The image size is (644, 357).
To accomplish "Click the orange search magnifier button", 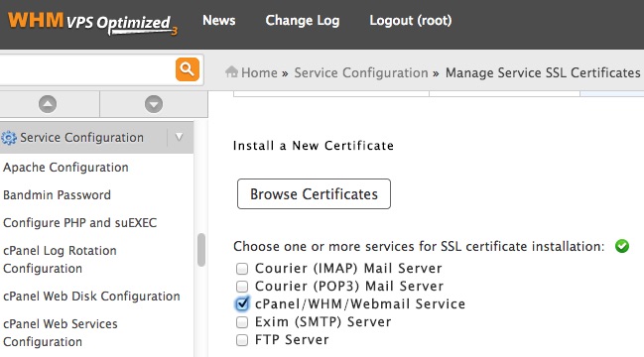I will pyautogui.click(x=188, y=69).
